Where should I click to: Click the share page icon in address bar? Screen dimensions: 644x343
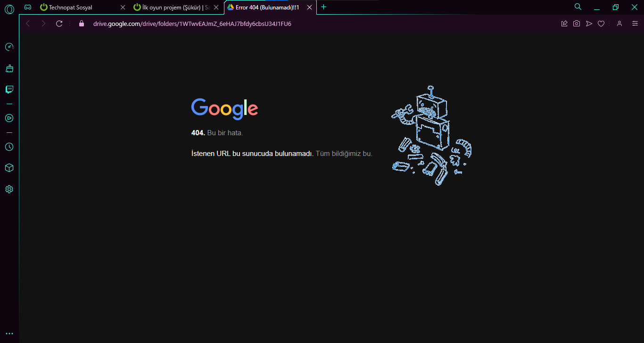tap(564, 24)
